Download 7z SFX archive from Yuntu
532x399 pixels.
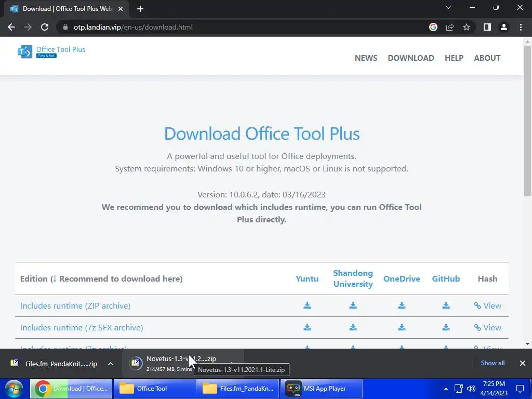(x=307, y=327)
